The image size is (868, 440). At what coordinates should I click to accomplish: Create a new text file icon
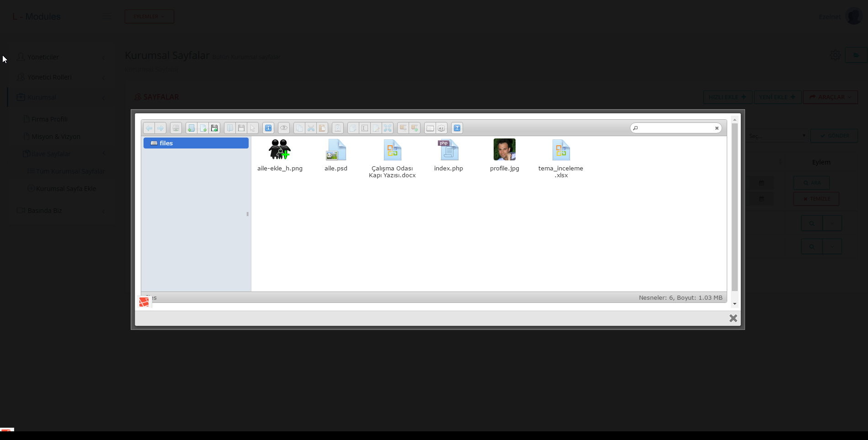click(203, 128)
